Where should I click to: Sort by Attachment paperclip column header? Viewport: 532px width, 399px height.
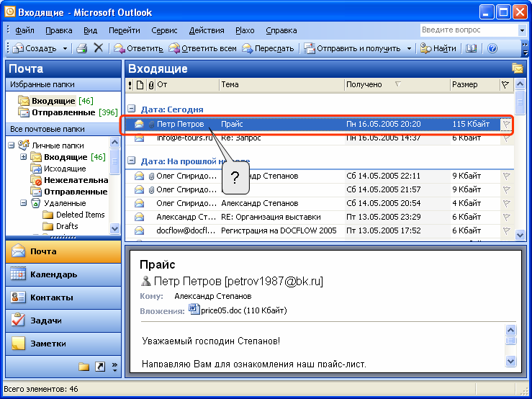[x=151, y=85]
